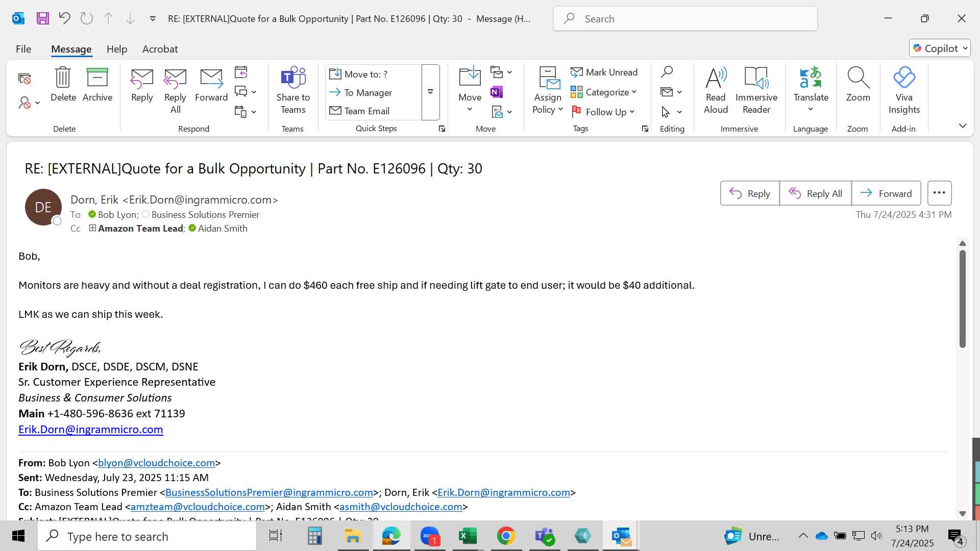
Task: Open the Move dropdown
Action: coord(470,91)
